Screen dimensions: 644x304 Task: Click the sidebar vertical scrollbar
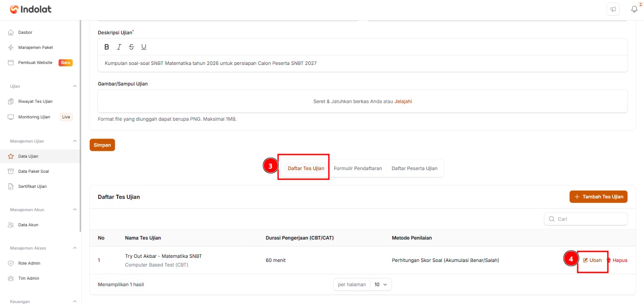[x=80, y=126]
